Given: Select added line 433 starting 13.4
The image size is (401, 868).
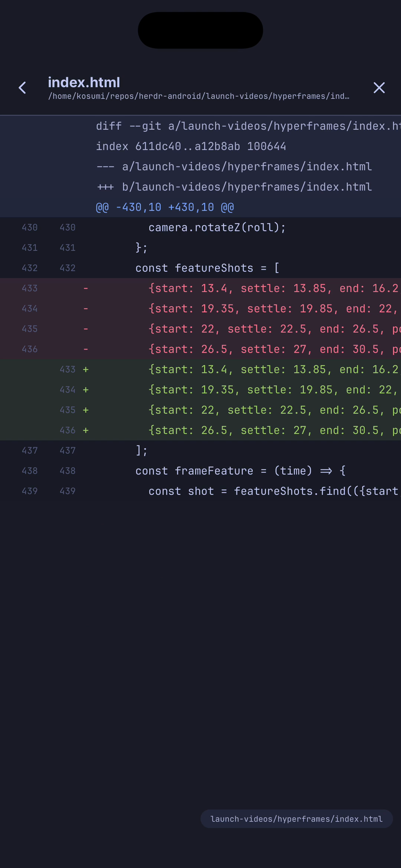Looking at the screenshot, I should tap(200, 369).
